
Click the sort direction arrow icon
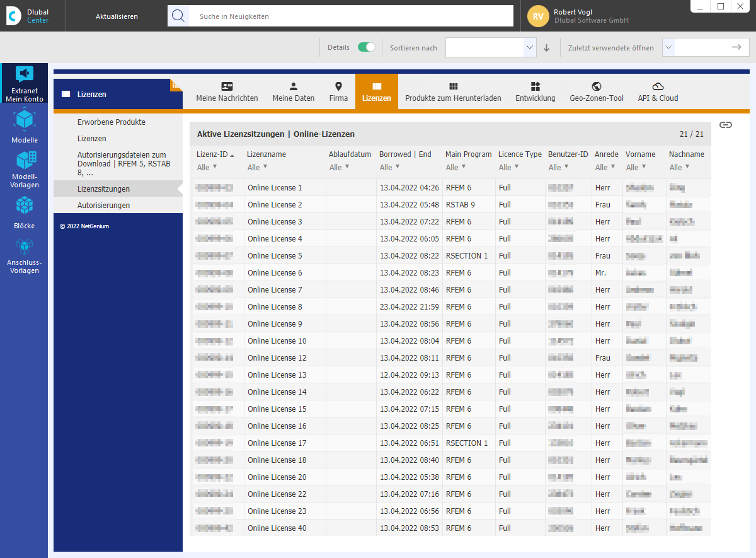[x=546, y=48]
